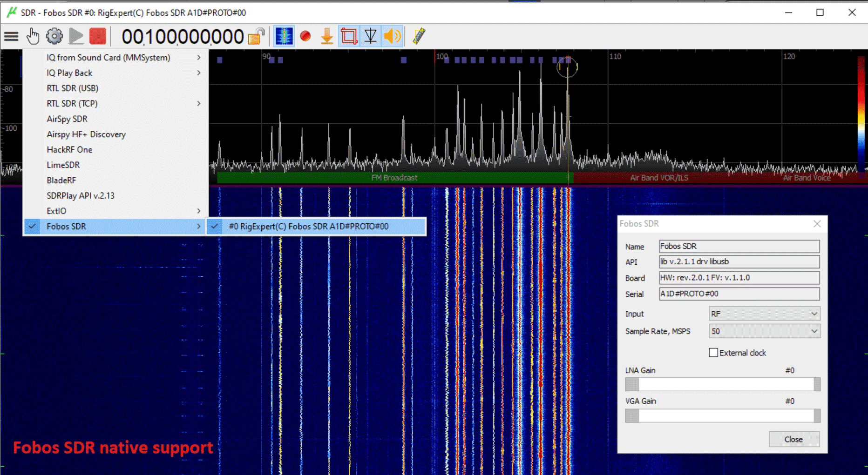Select LimeSDR device

point(115,165)
